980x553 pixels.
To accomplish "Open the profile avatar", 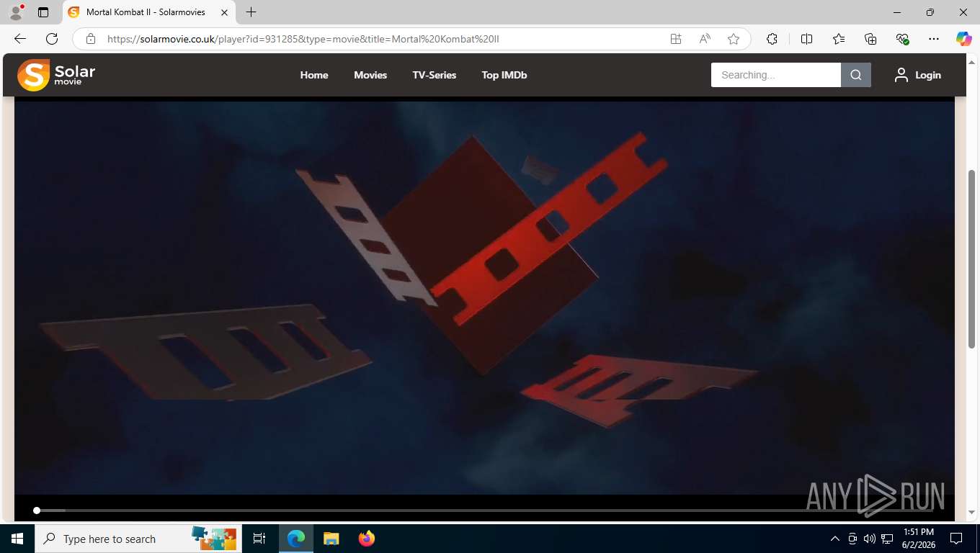I will pos(16,12).
